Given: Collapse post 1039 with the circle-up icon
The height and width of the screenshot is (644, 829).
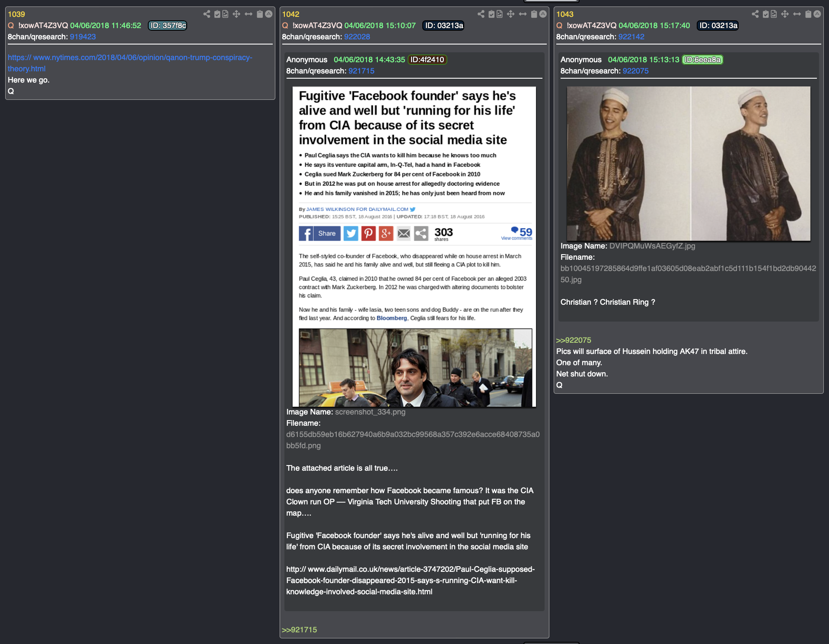Looking at the screenshot, I should (x=269, y=14).
